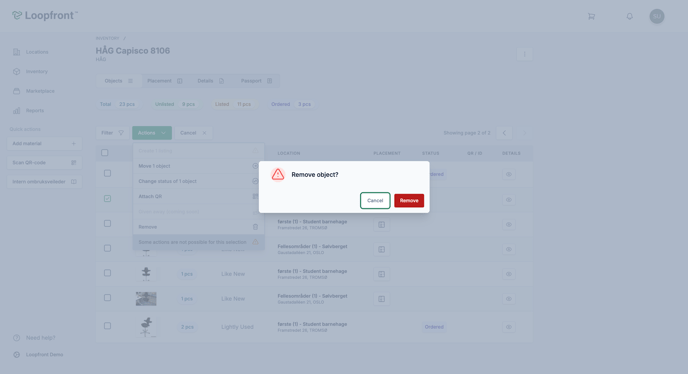The height and width of the screenshot is (374, 688).
Task: Go to Reports in sidebar
Action: click(29, 111)
